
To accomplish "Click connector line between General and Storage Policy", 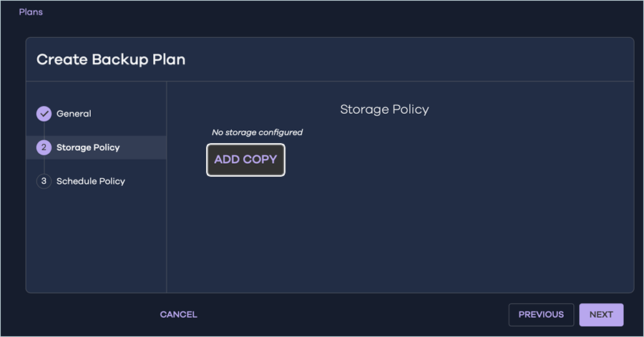I will pos(44,130).
